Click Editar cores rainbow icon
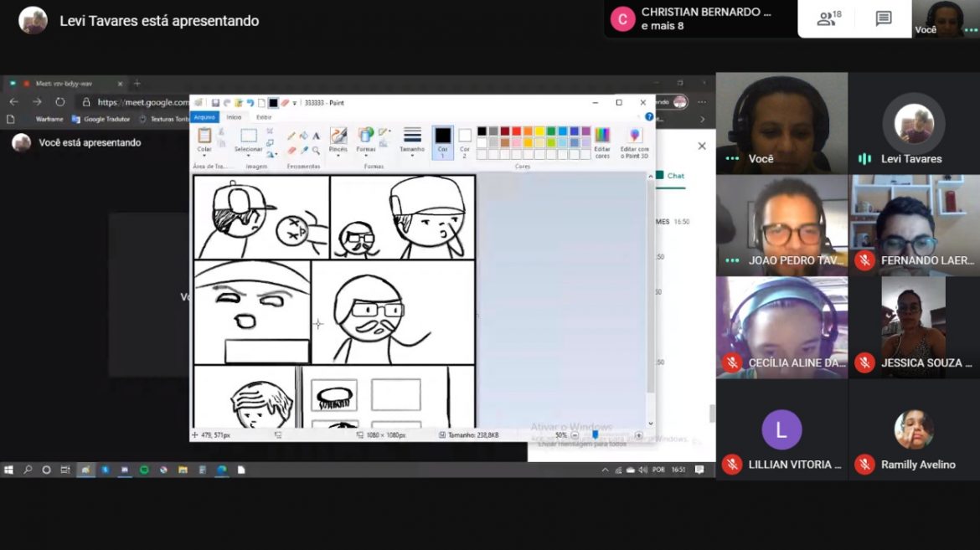 (602, 135)
